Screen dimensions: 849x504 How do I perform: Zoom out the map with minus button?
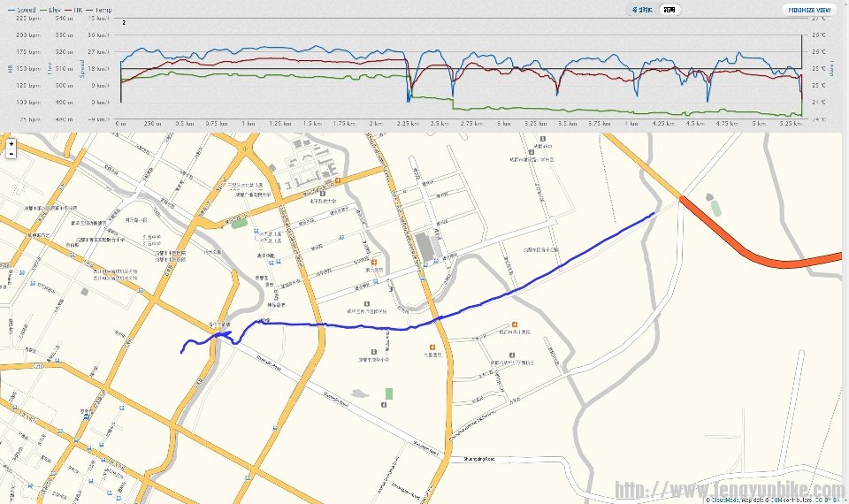coord(11,154)
